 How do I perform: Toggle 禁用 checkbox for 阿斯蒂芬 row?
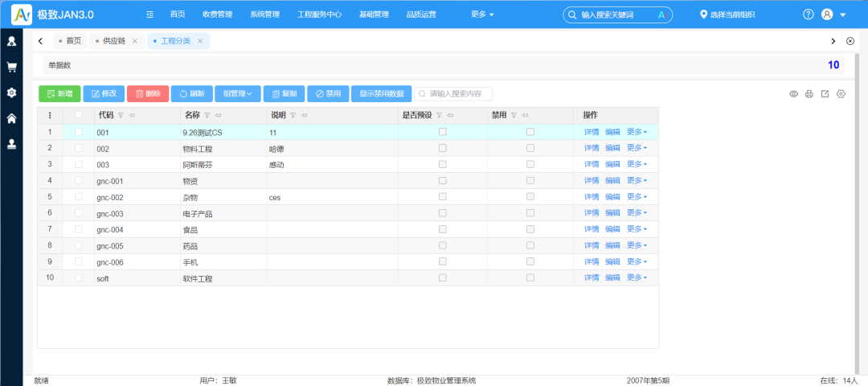[x=530, y=164]
